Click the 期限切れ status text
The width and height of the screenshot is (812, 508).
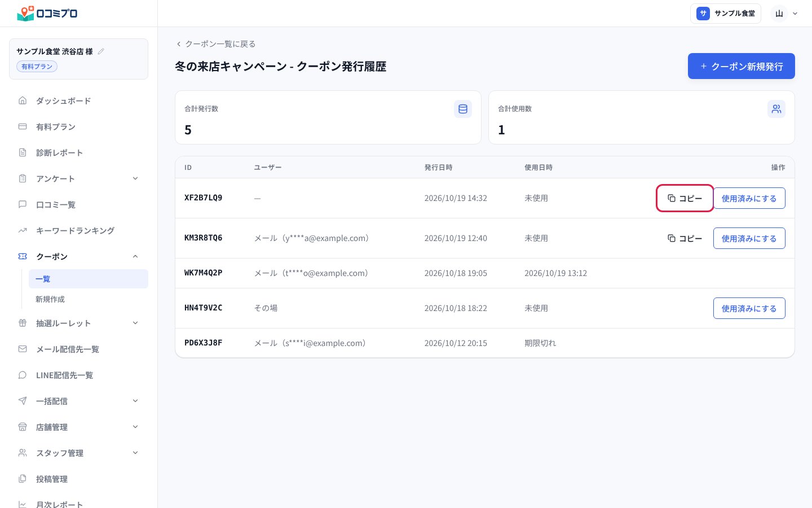point(540,343)
